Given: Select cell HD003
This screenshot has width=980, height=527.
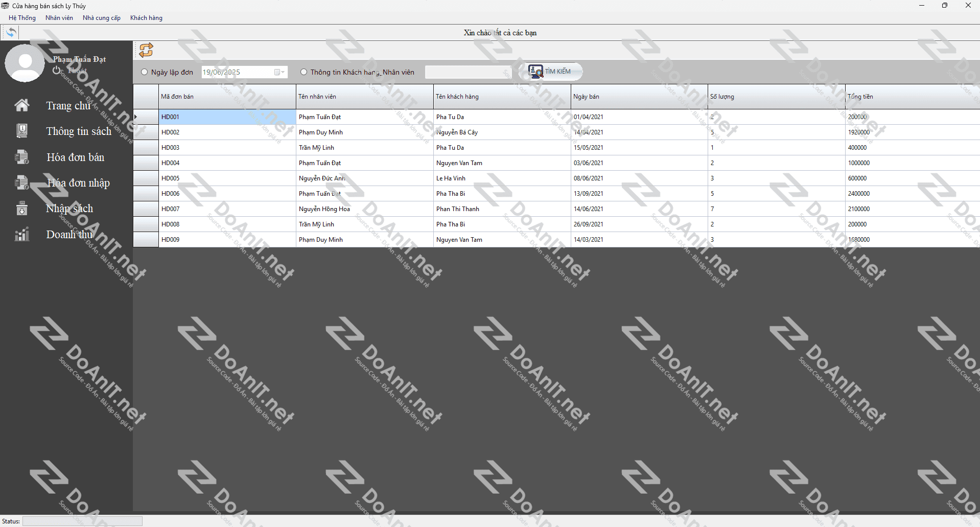Looking at the screenshot, I should click(x=227, y=148).
